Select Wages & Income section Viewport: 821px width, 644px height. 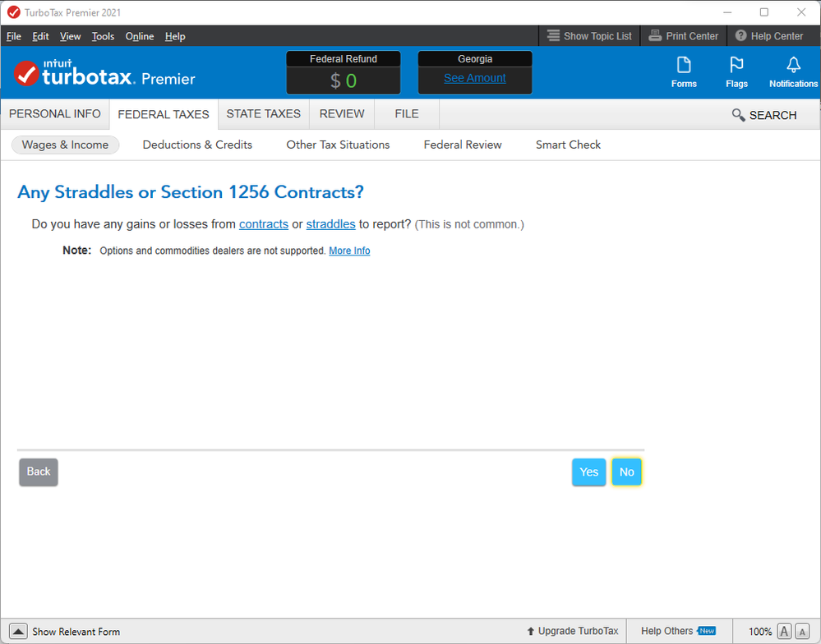[66, 145]
